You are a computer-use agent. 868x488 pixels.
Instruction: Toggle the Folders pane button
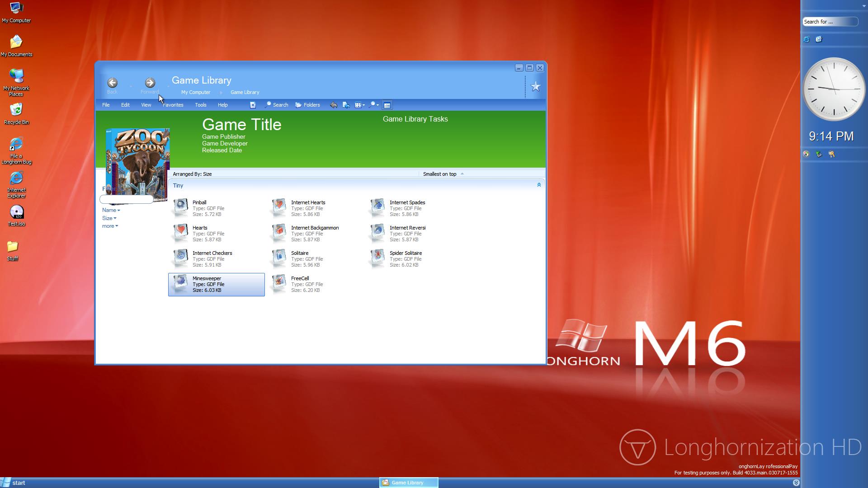pos(307,105)
